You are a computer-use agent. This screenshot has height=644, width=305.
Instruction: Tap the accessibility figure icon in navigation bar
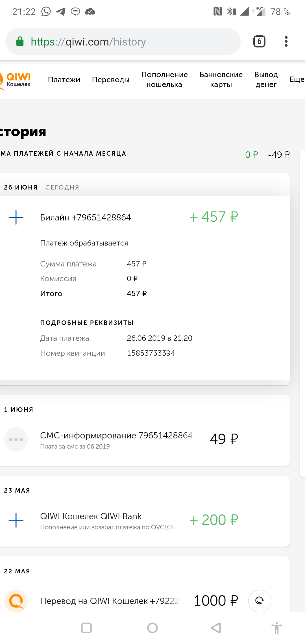[277, 628]
